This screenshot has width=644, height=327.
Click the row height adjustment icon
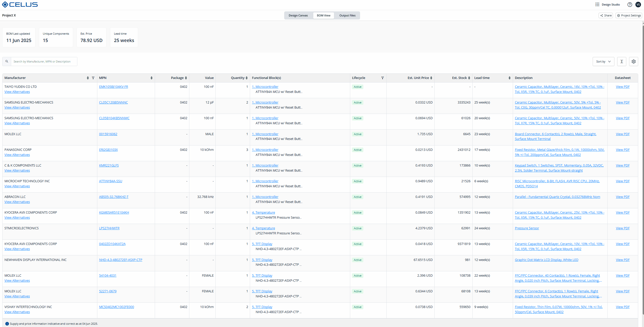(622, 62)
